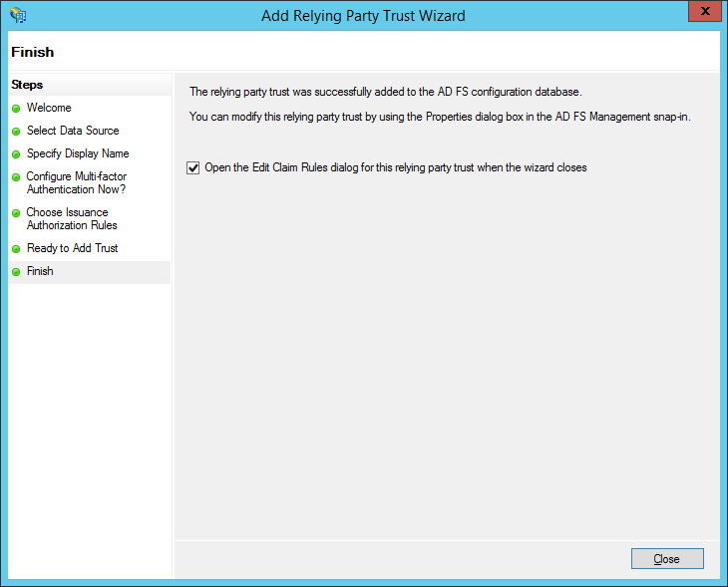Screen dimensions: 728x587
Task: Click the green bullet beside Specify Display Name
Action: [x=16, y=154]
